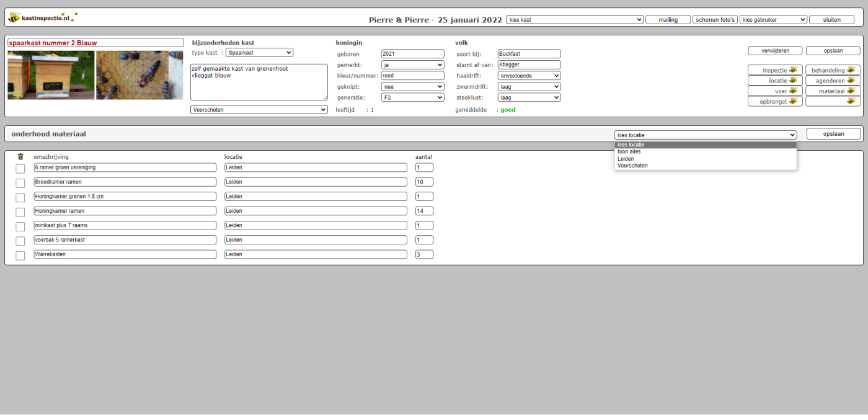
Task: Tick checkbox for Warrekasten
Action: click(x=20, y=256)
